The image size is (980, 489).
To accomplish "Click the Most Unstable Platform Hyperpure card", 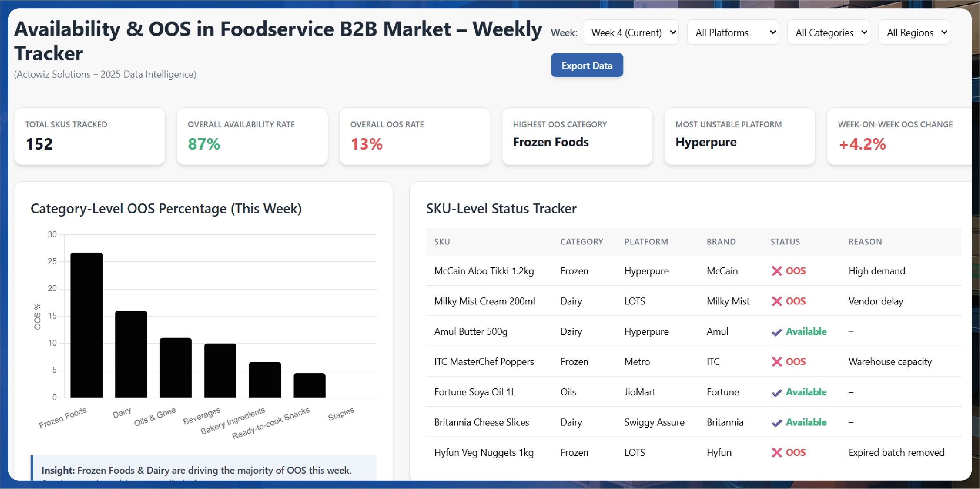I will (x=739, y=136).
